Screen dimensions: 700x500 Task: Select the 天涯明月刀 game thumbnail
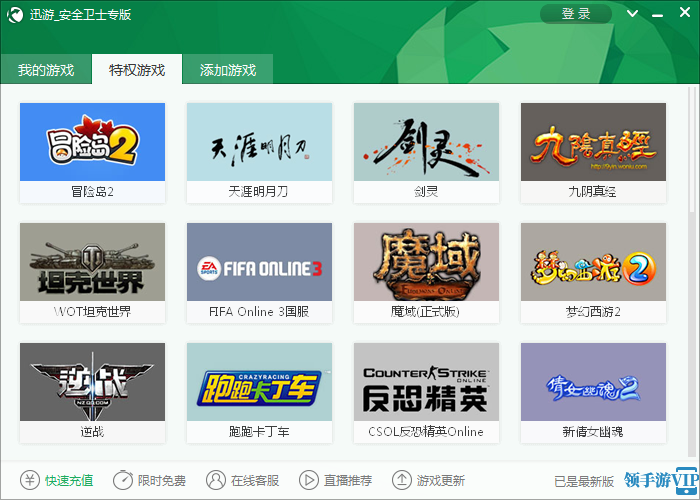pos(259,142)
